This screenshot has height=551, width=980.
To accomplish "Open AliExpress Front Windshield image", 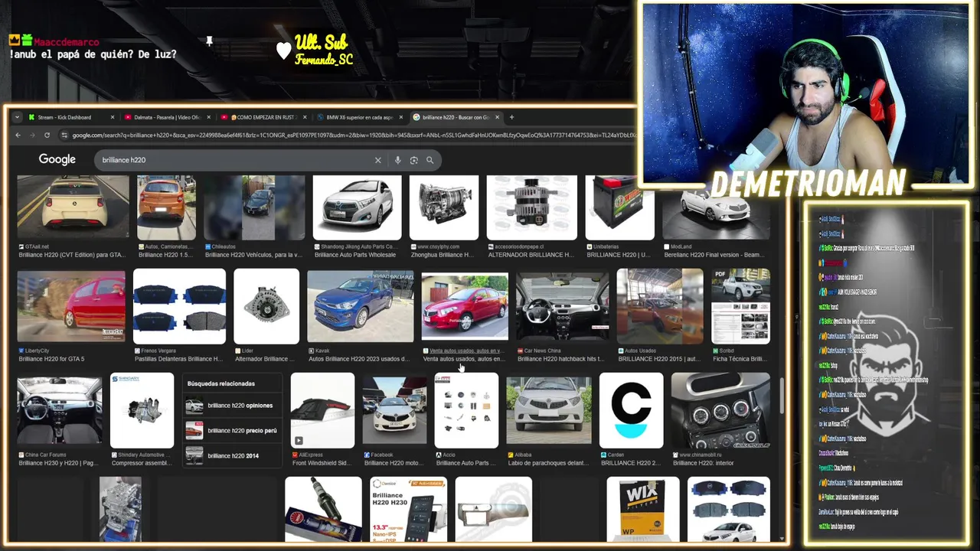I will pyautogui.click(x=322, y=410).
